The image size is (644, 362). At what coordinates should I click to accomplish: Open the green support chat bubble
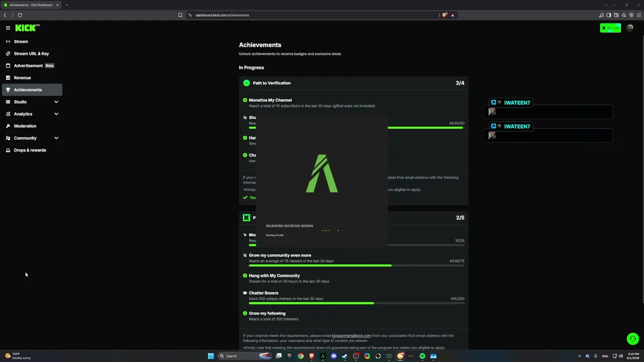633,339
